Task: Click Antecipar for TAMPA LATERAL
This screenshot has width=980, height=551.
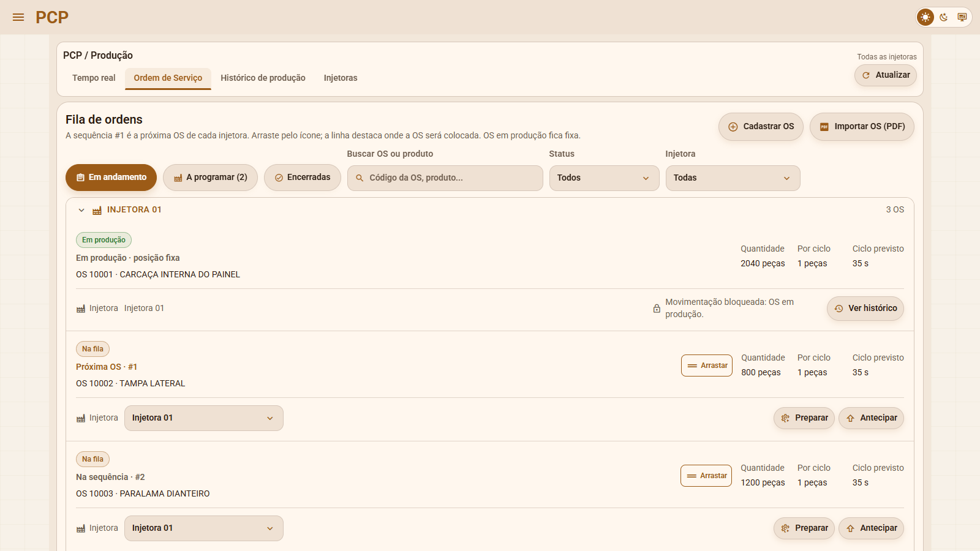Action: pyautogui.click(x=871, y=418)
